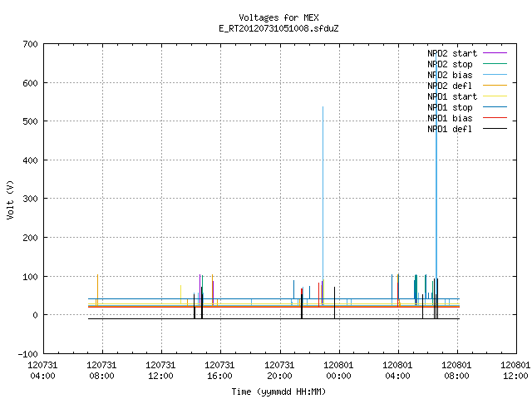
Task: Click the red NPD1 bias legend line
Action: (x=495, y=118)
